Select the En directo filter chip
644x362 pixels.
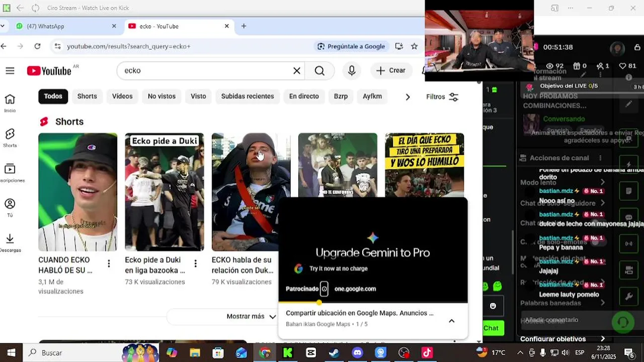point(304,97)
